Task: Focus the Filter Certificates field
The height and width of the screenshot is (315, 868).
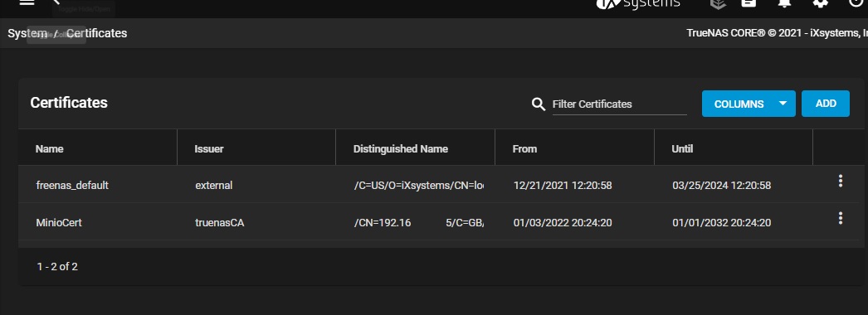Action: [x=619, y=104]
